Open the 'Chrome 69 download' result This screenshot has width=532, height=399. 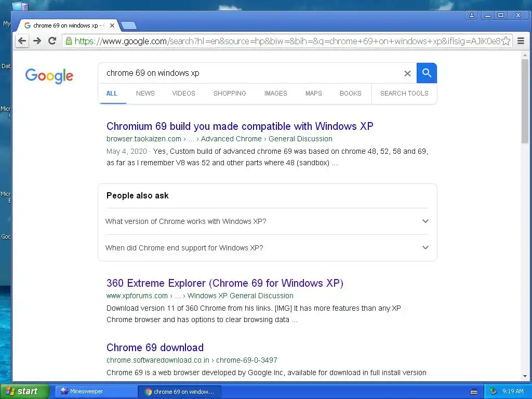[x=155, y=348]
